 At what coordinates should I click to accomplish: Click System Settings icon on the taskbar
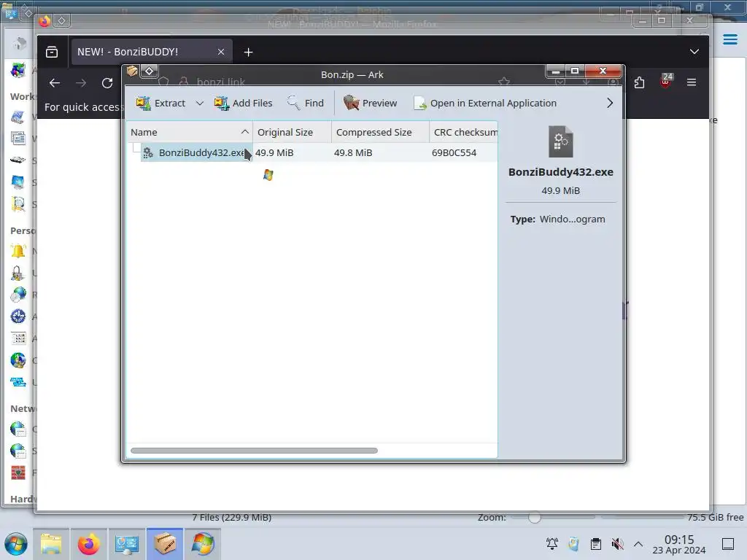[x=127, y=544]
